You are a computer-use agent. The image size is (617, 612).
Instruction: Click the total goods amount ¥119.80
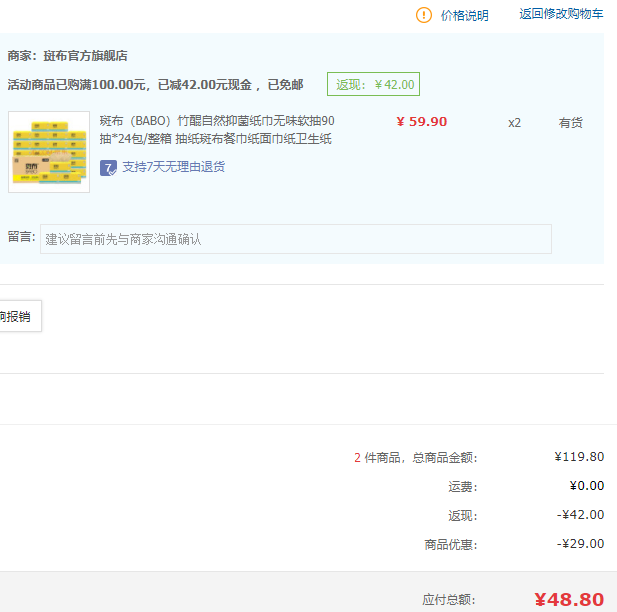579,457
